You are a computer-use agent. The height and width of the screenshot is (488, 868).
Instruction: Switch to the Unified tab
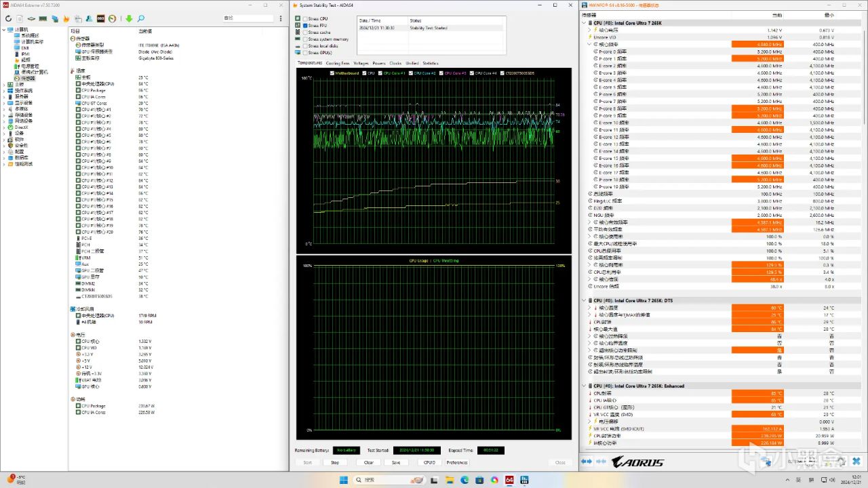pyautogui.click(x=412, y=63)
